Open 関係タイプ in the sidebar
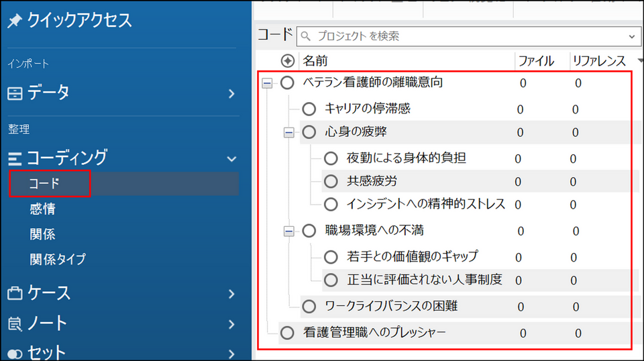The image size is (644, 361). pos(57,259)
